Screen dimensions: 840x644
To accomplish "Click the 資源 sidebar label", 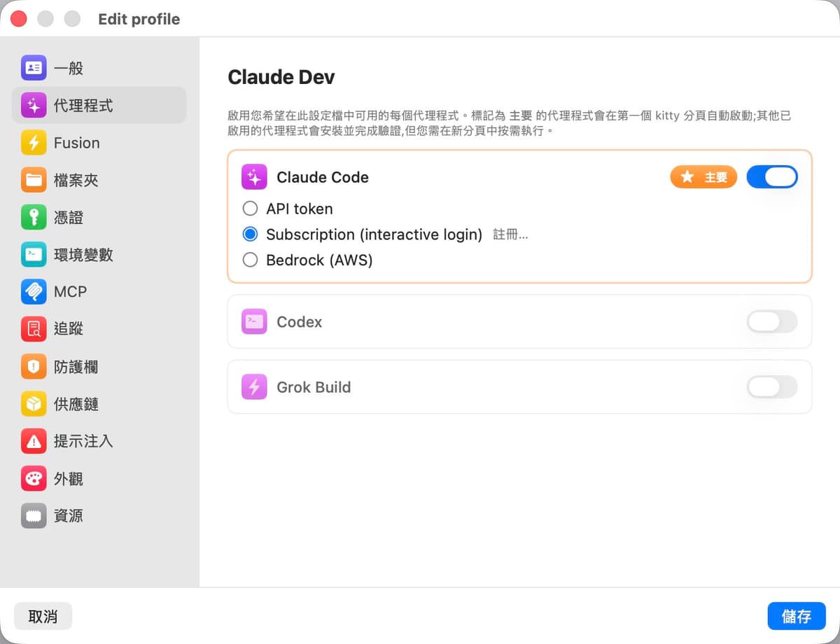I will coord(68,516).
